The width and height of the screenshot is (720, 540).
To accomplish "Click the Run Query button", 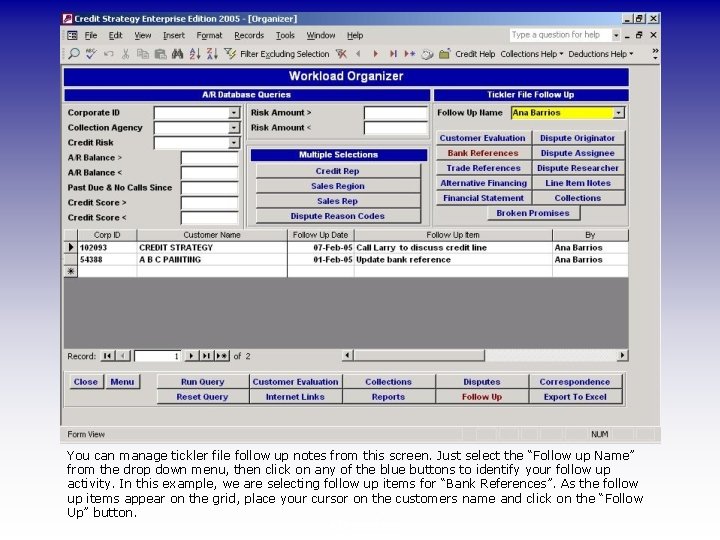I will [202, 382].
